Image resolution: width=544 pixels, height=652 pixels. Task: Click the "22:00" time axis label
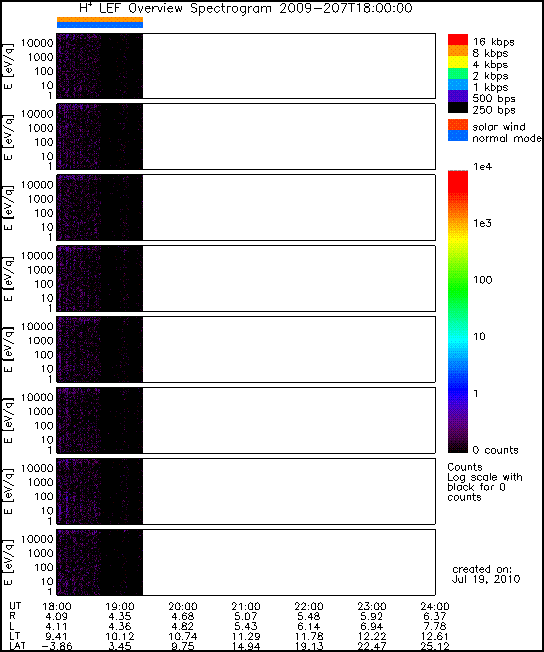click(309, 607)
